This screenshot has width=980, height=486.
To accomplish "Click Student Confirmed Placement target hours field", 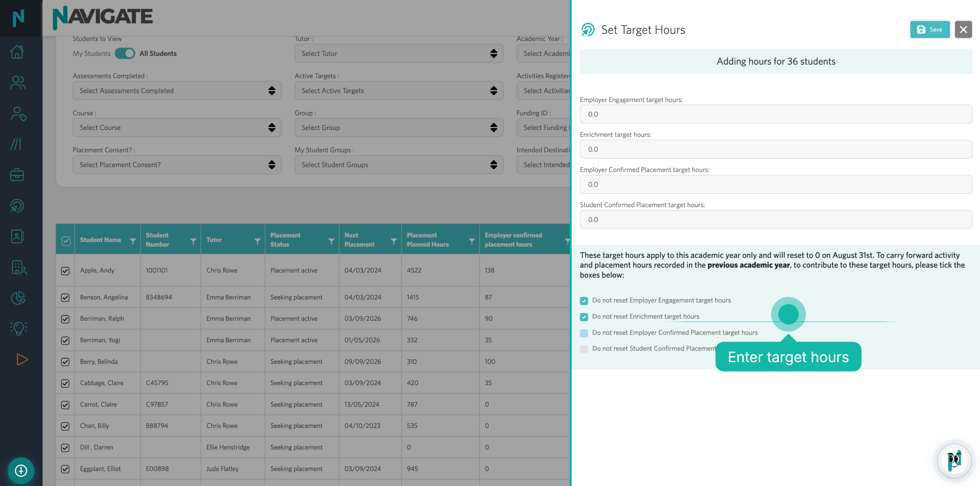I will pyautogui.click(x=776, y=219).
